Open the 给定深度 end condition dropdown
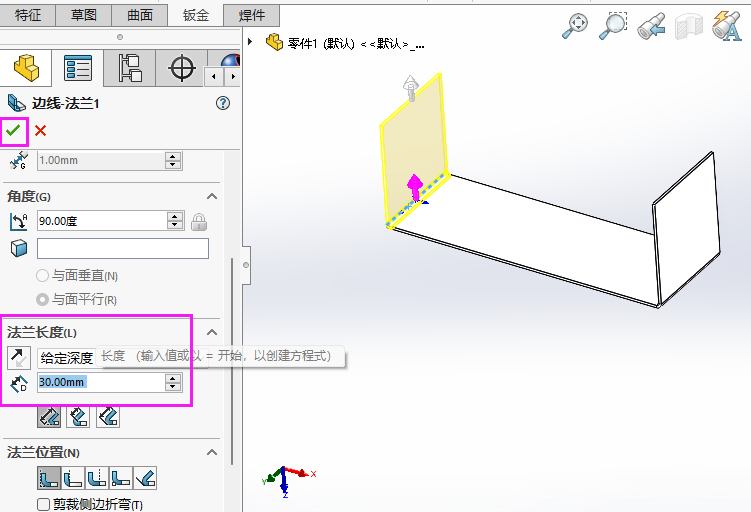 coord(123,358)
